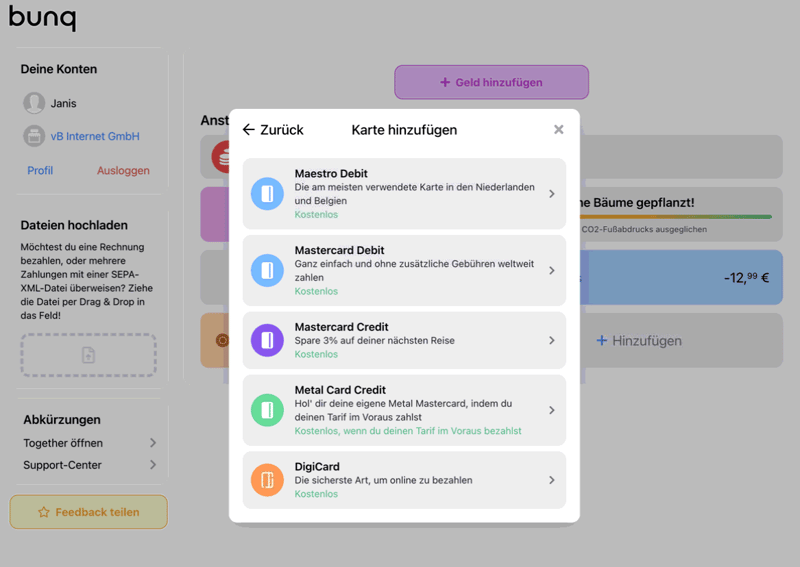Click Janis profile avatar
The height and width of the screenshot is (567, 800).
34,103
